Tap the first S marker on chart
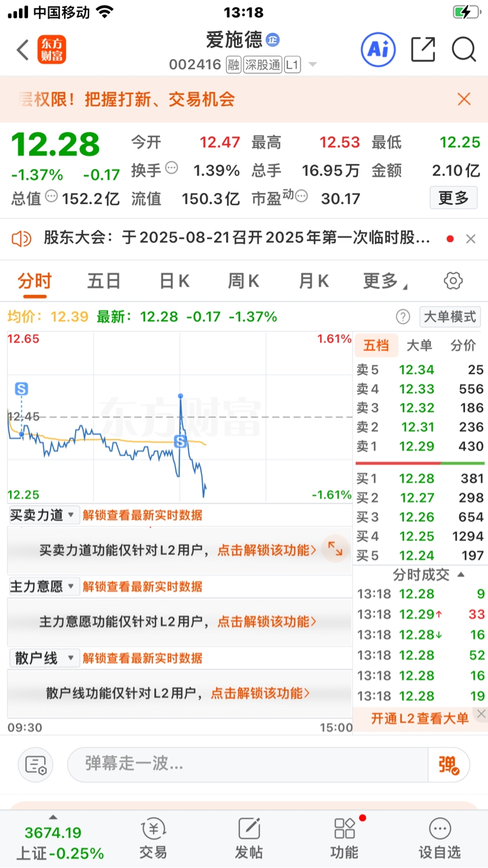 pyautogui.click(x=22, y=388)
